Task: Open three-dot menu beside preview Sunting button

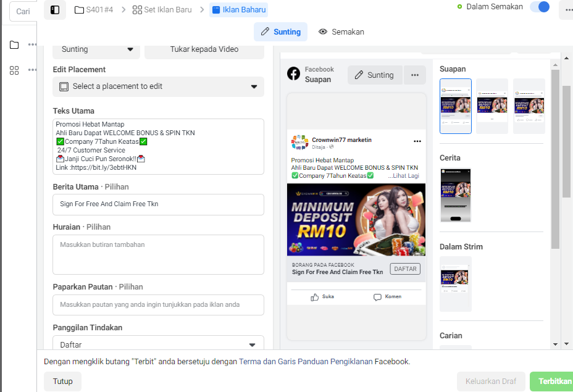Action: (x=415, y=75)
